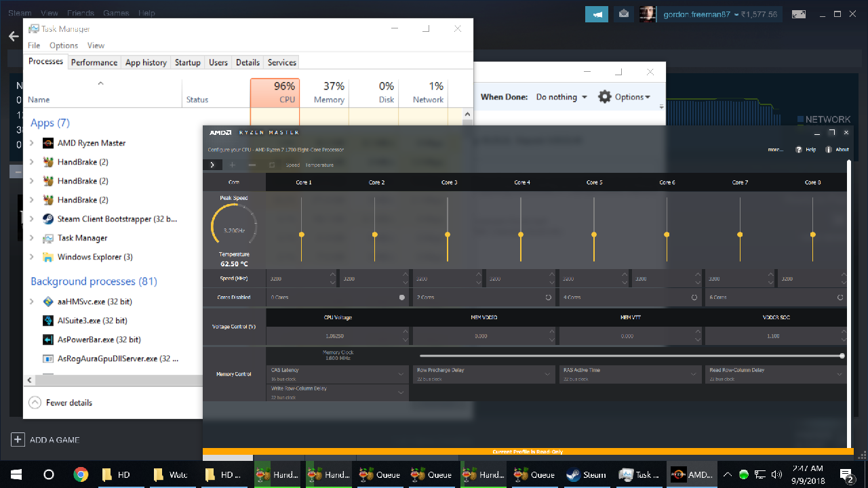Click the HandBrake Options gear icon
The height and width of the screenshot is (488, 868).
point(604,97)
